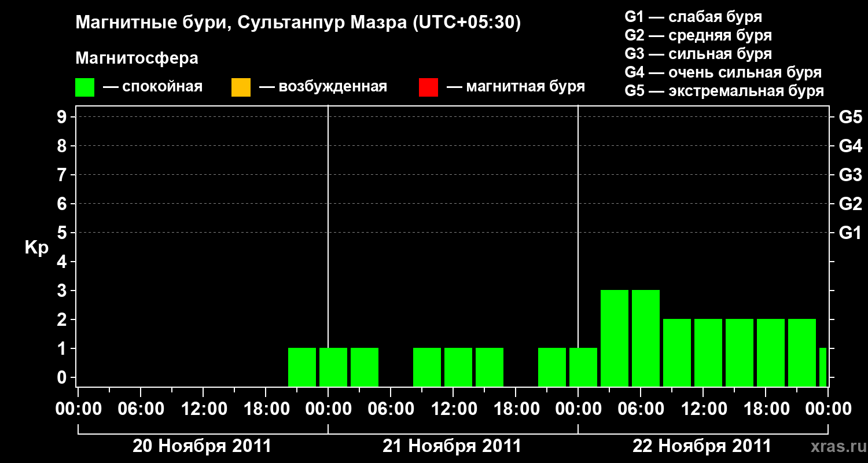Select the '22 Ноября 2011' date label
The height and width of the screenshot is (463, 868).
702,446
